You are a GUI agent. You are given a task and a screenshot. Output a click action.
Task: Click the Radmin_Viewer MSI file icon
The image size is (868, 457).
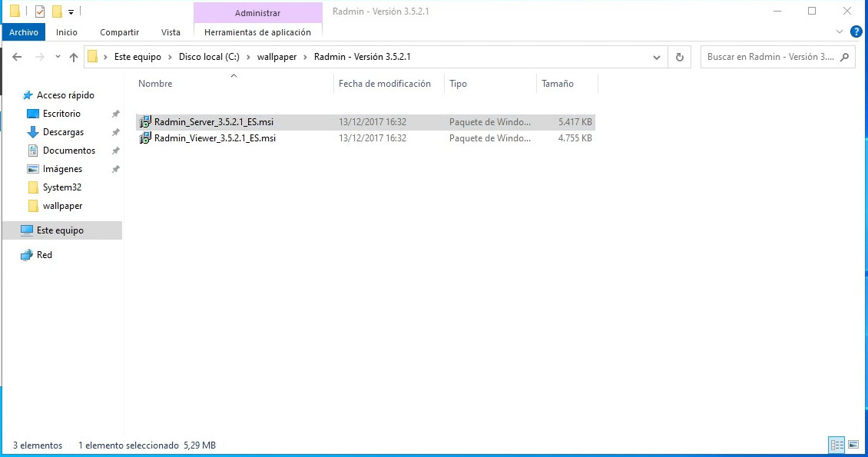[x=145, y=138]
